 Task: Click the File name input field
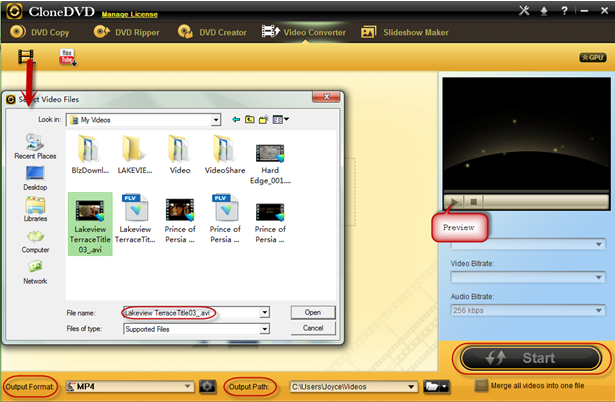(191, 313)
